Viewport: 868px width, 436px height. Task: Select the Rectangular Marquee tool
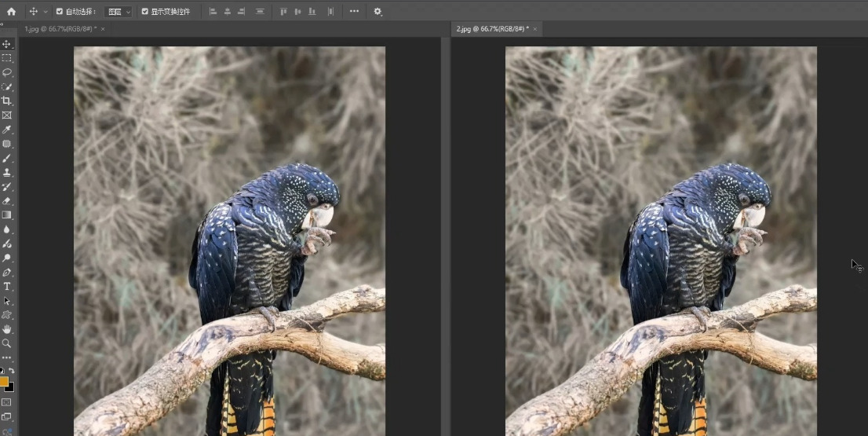pyautogui.click(x=6, y=58)
